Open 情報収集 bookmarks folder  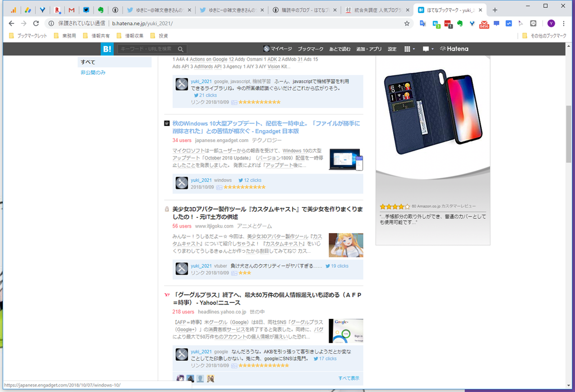(130, 36)
